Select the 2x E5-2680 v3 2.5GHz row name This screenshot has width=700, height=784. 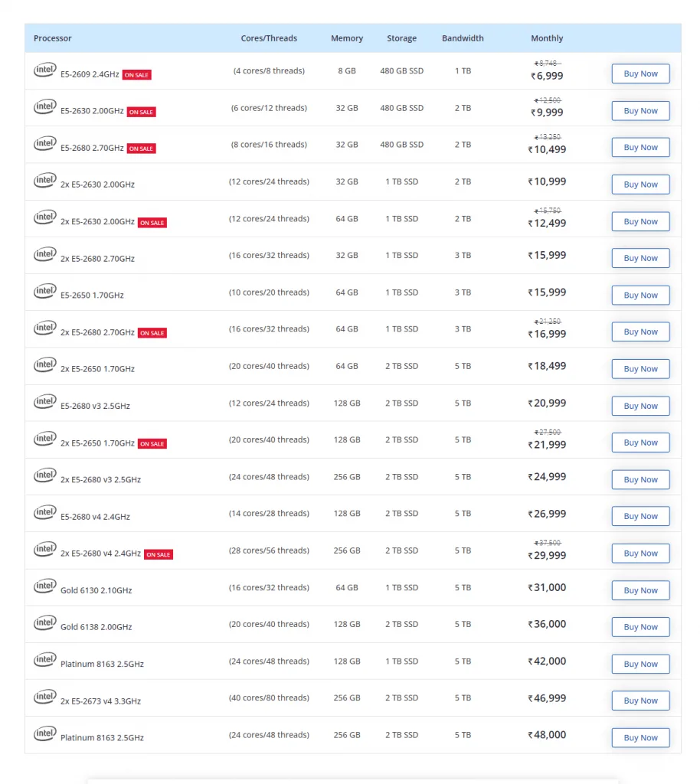pyautogui.click(x=100, y=480)
